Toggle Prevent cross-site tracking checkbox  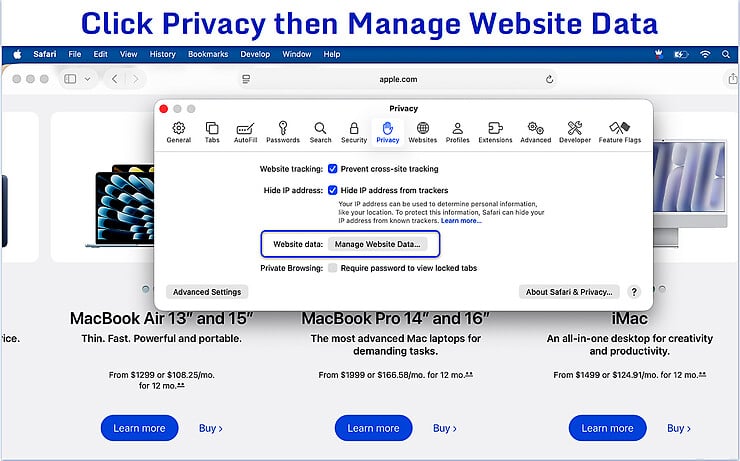pos(333,169)
